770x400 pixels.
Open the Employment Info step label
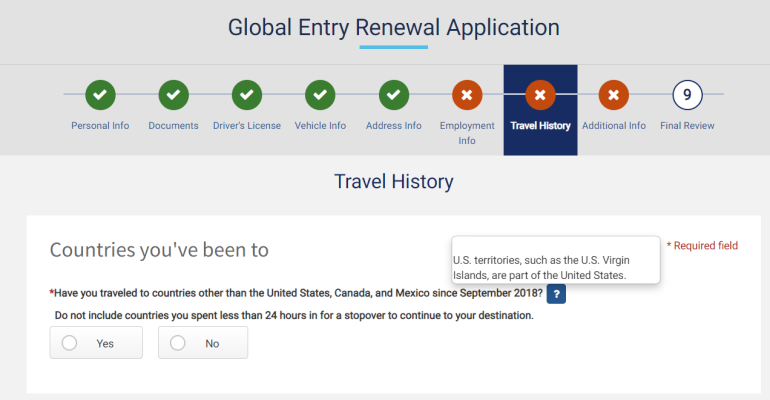467,133
